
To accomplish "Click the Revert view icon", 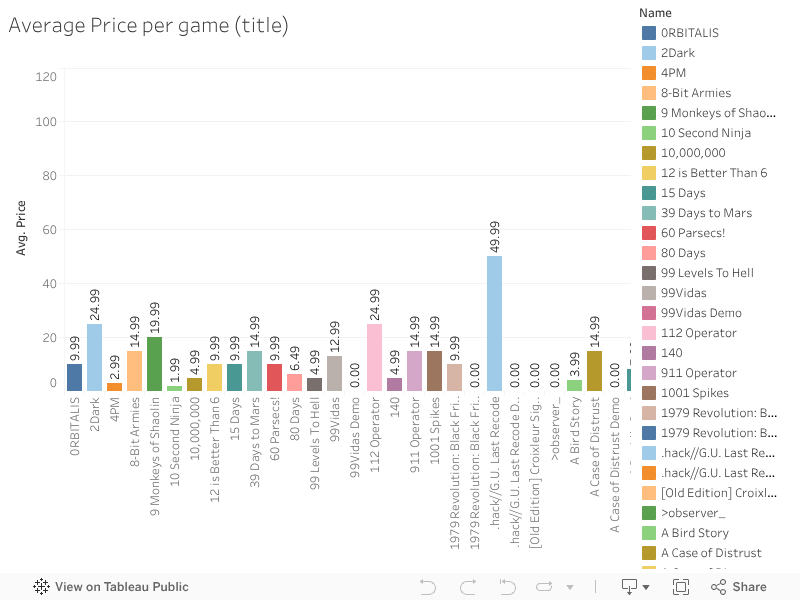I will tap(507, 587).
